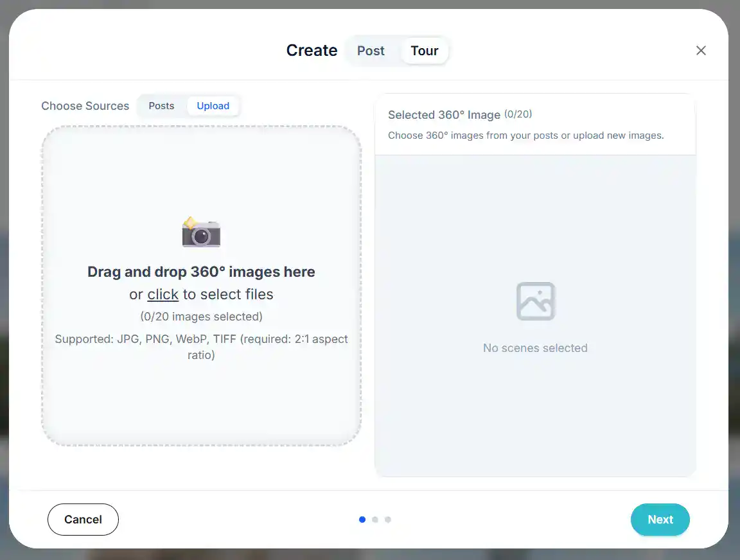Viewport: 740px width, 560px height.
Task: Select the Tour tab
Action: 425,50
